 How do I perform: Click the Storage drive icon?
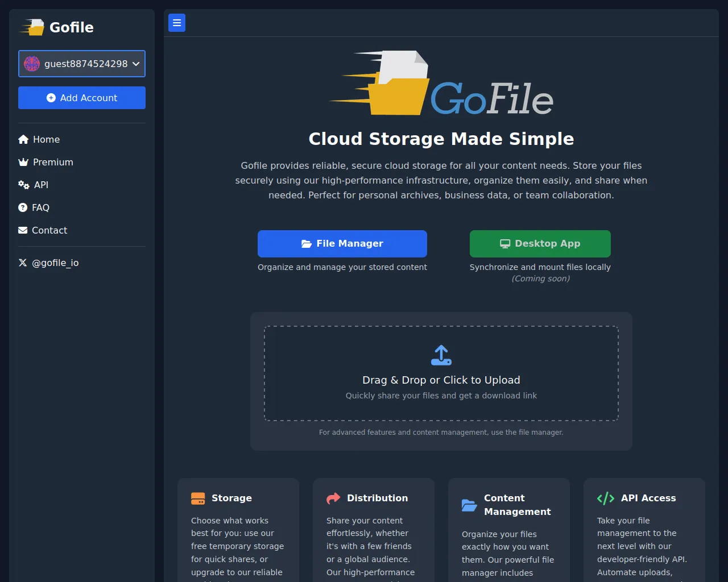point(198,498)
